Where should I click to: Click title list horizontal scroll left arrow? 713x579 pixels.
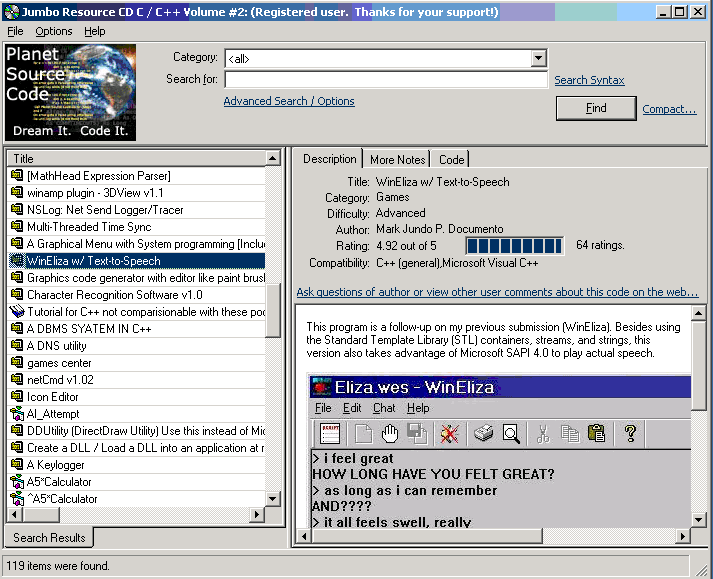[15, 515]
